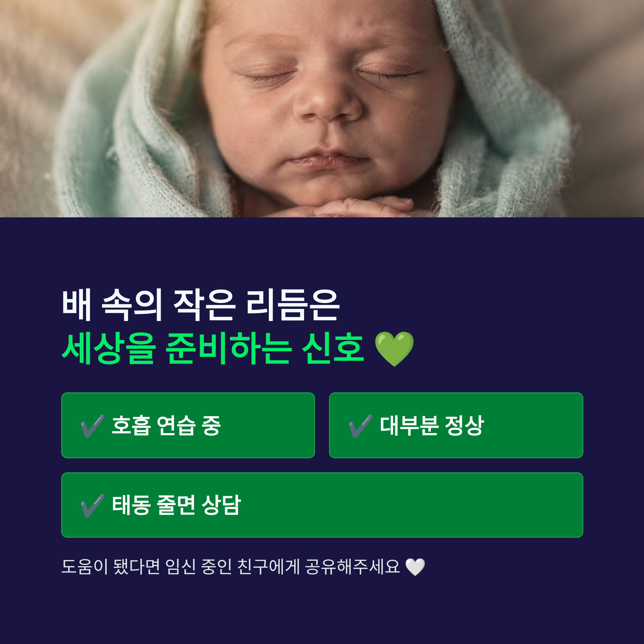The height and width of the screenshot is (644, 644).
Task: Click the checkmark icon beside 호흡 연습 중
Action: coord(93,426)
